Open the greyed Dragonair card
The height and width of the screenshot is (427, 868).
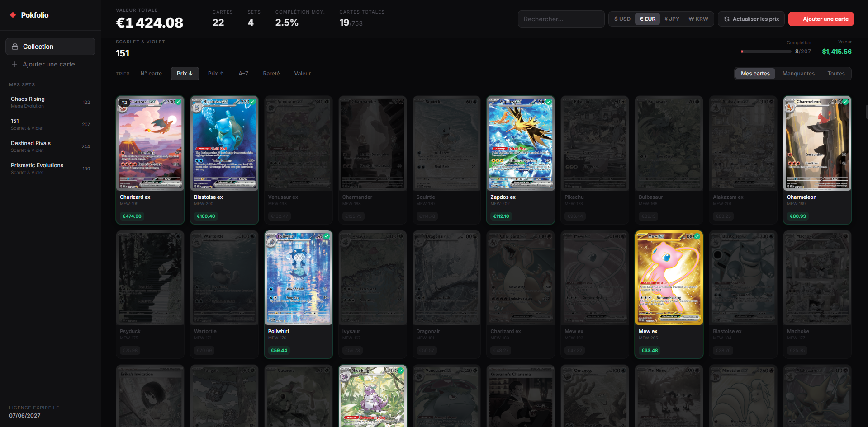[447, 295]
